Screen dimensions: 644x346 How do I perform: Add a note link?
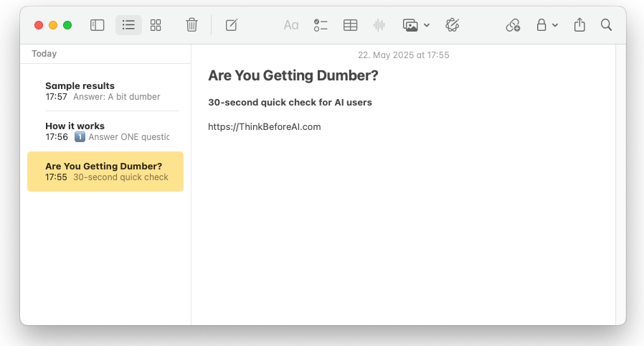click(x=513, y=25)
